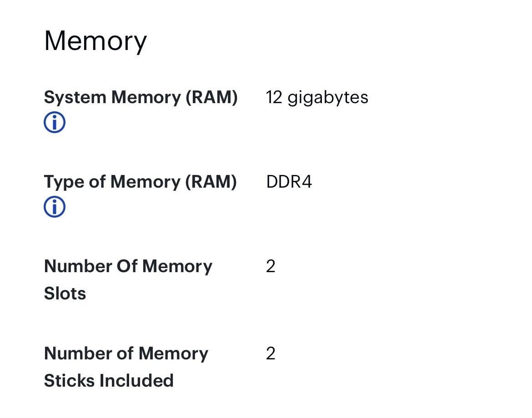
Task: Click the 12 gigabytes value
Action: [x=317, y=98]
